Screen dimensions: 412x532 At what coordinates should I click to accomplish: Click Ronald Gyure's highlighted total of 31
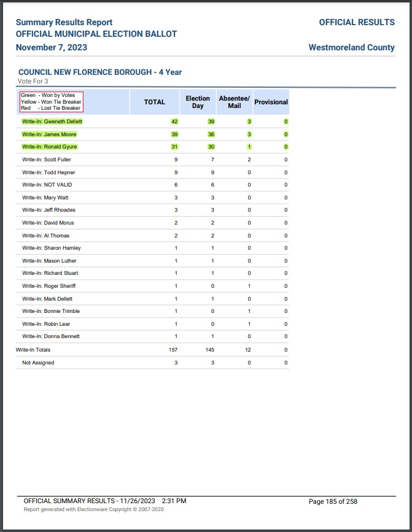pyautogui.click(x=174, y=147)
